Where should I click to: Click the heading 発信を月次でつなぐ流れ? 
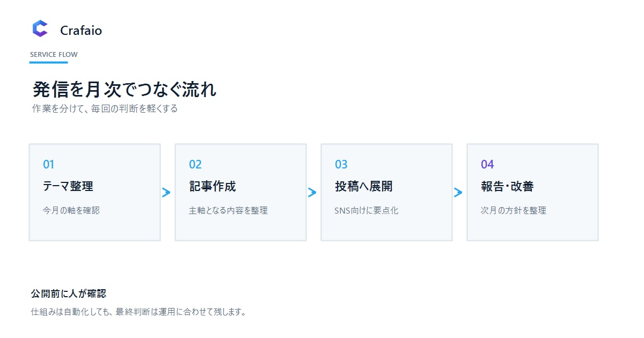click(x=125, y=89)
